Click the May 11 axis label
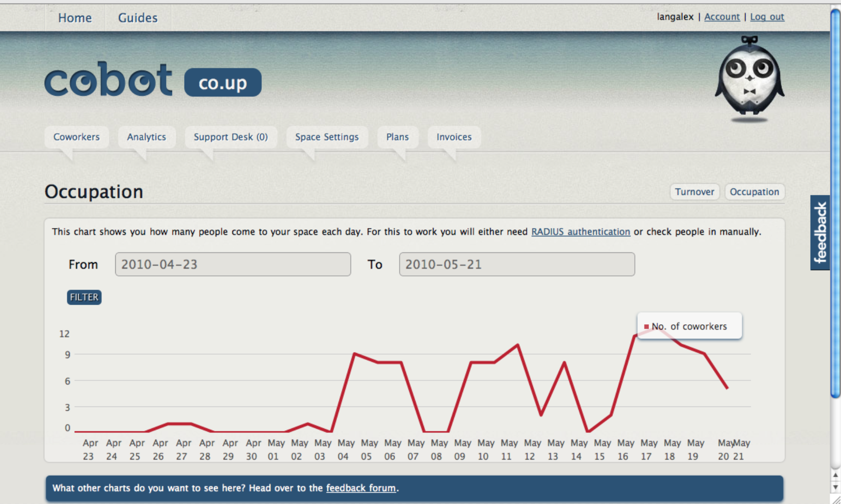Image resolution: width=841 pixels, height=504 pixels. (x=508, y=449)
